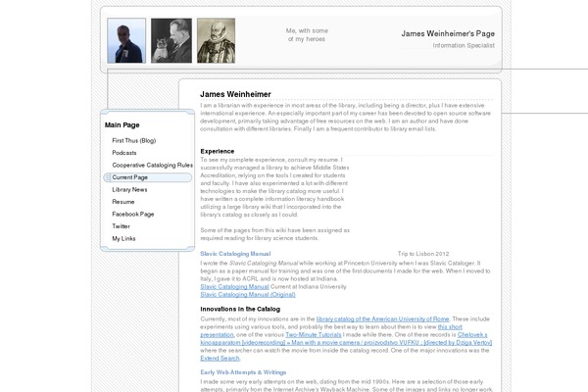Open the Extend Search link
Screen dimensions: 588x392
tap(220, 359)
